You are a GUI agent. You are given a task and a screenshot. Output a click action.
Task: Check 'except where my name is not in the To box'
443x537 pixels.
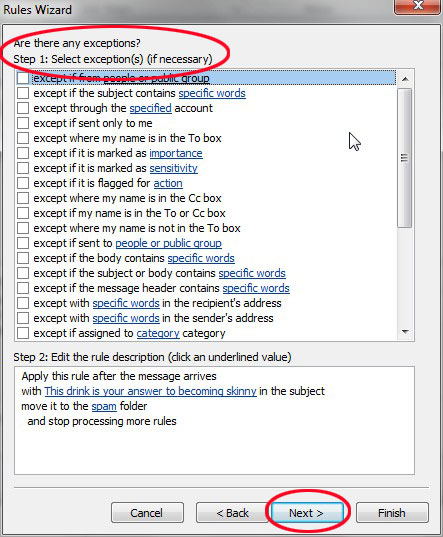pyautogui.click(x=23, y=228)
